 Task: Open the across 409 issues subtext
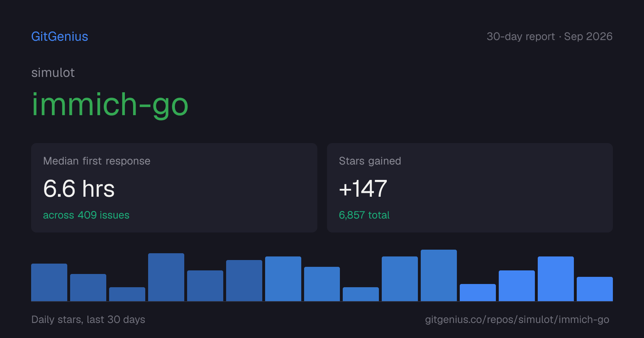click(86, 215)
